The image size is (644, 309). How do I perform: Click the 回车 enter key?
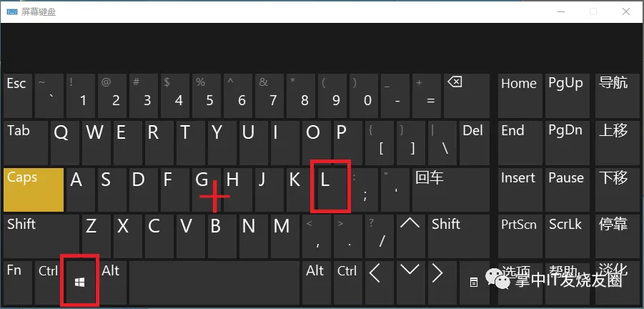[x=451, y=190]
